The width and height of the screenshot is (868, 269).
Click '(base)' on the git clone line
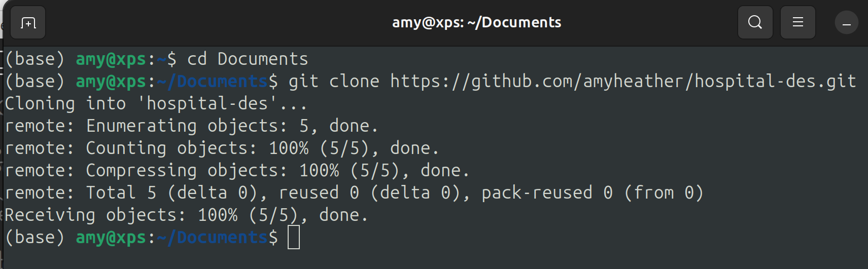click(35, 82)
